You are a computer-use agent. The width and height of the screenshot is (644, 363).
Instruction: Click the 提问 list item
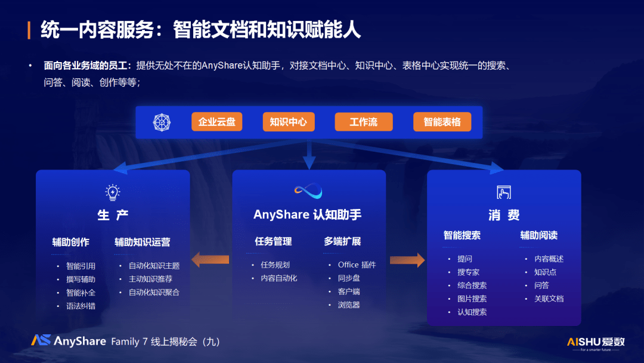coord(465,259)
